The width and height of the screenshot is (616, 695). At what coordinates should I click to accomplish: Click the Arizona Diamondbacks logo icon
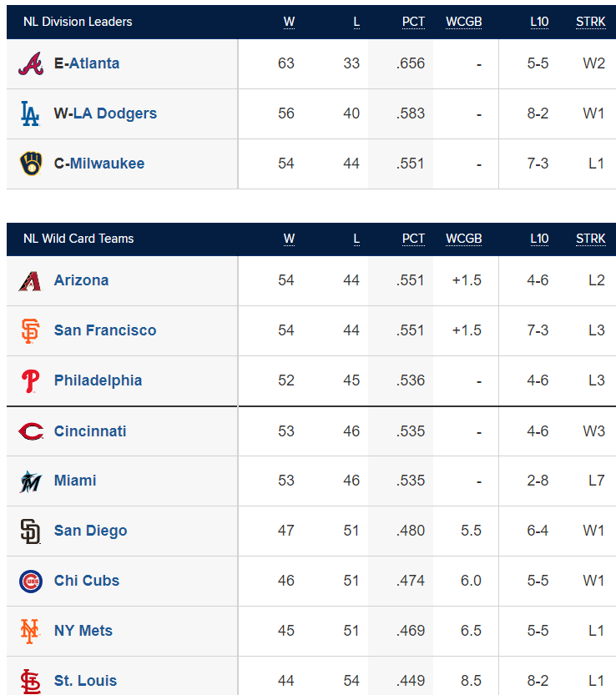[30, 281]
